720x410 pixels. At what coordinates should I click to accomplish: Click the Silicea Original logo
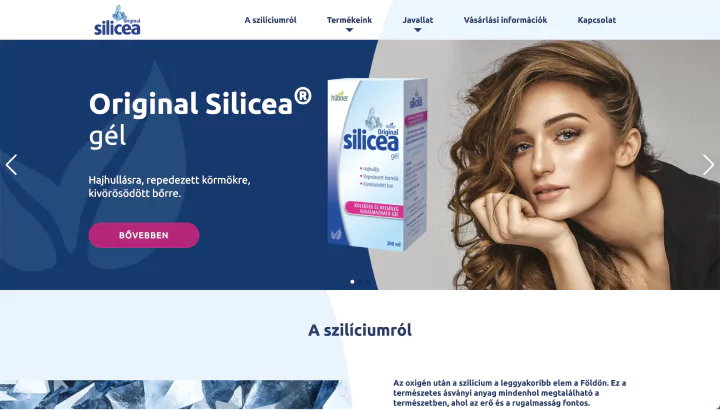click(117, 20)
